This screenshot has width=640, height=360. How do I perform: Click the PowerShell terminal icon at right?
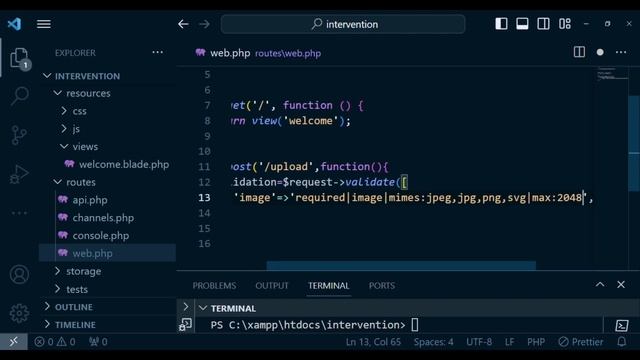(622, 325)
